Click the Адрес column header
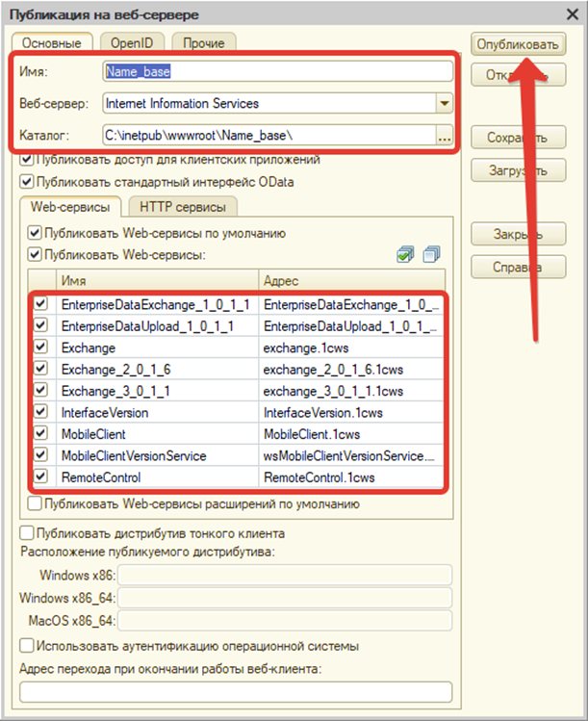Image resolution: width=588 pixels, height=721 pixels. [x=351, y=280]
